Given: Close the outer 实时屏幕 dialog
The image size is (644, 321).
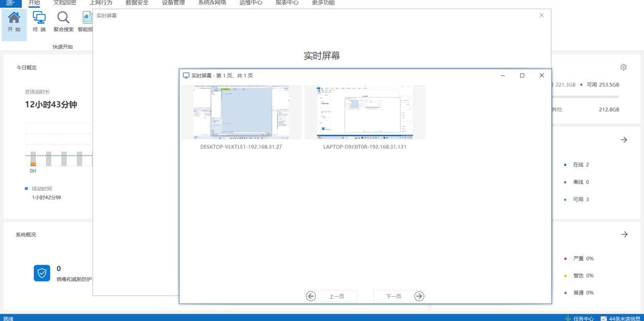Looking at the screenshot, I should [x=541, y=16].
